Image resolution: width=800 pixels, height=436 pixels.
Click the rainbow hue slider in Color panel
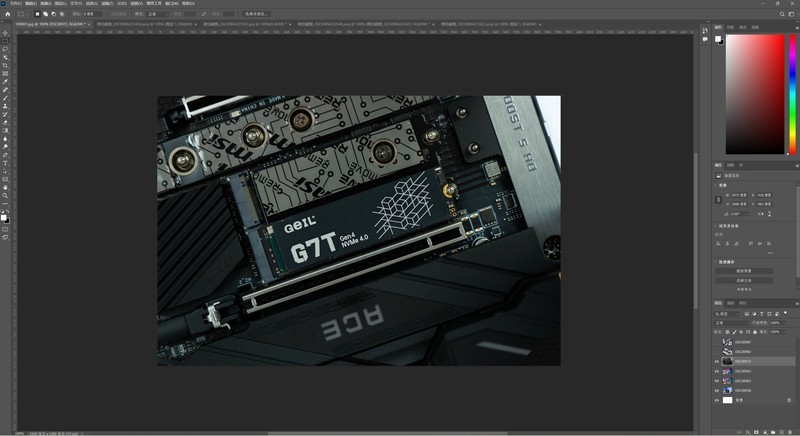click(792, 94)
